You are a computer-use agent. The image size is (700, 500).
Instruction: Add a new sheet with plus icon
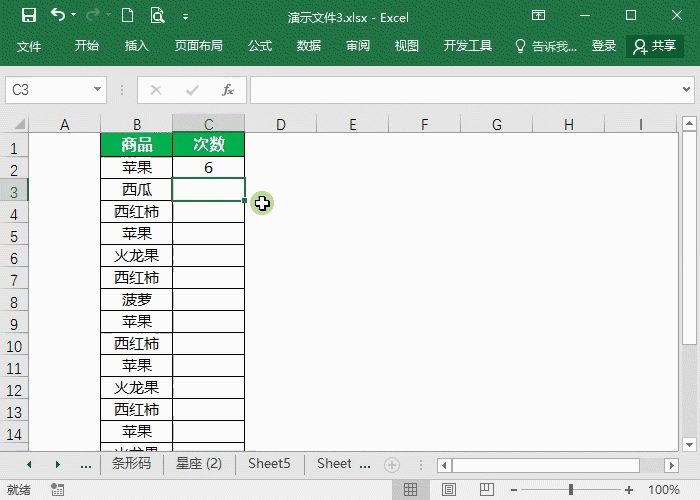[x=392, y=465]
